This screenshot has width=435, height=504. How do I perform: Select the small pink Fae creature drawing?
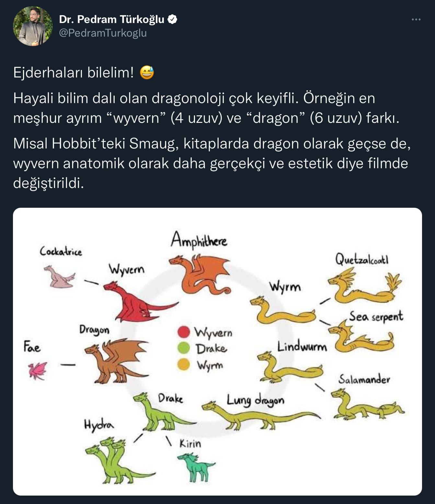tap(38, 370)
